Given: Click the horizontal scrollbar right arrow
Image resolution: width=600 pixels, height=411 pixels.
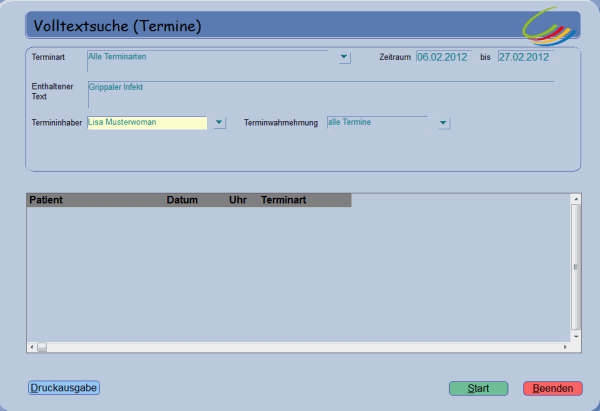Looking at the screenshot, I should pyautogui.click(x=565, y=347).
